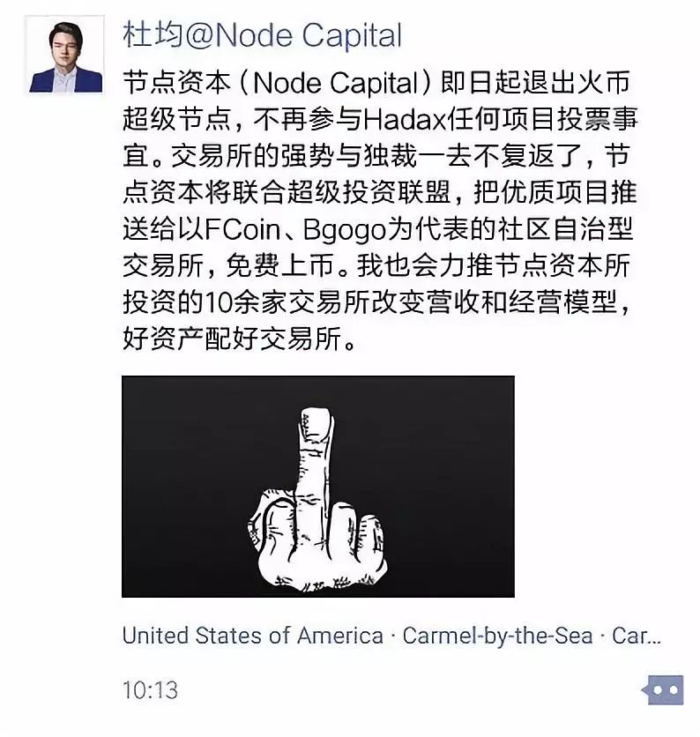Viewport: 700px width, 737px height.
Task: Click the truncated Car… location ending
Action: [637, 636]
